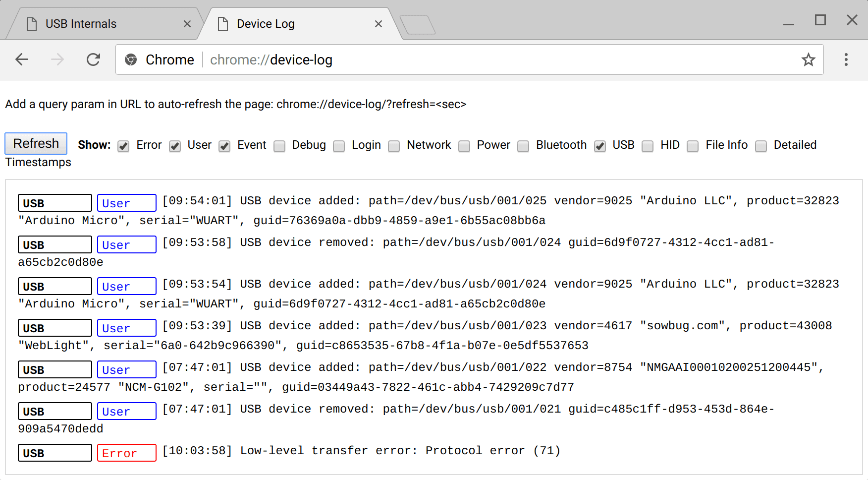Image resolution: width=868 pixels, height=480 pixels.
Task: Click the back navigation arrow
Action: tap(21, 60)
